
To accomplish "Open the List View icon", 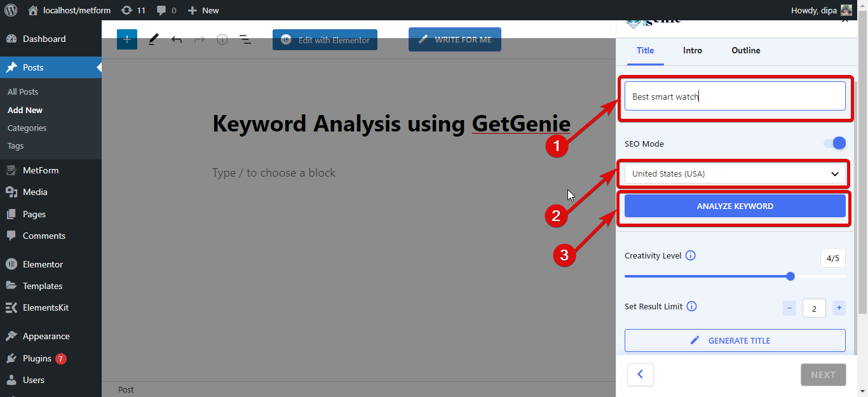I will pyautogui.click(x=245, y=39).
